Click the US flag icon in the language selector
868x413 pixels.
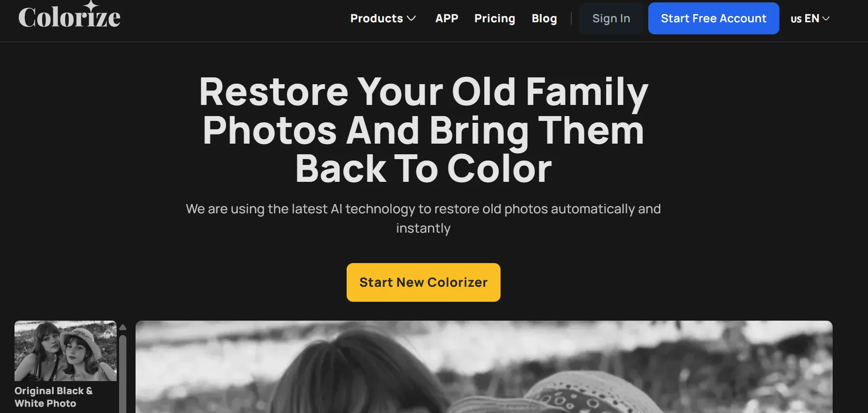pyautogui.click(x=796, y=18)
